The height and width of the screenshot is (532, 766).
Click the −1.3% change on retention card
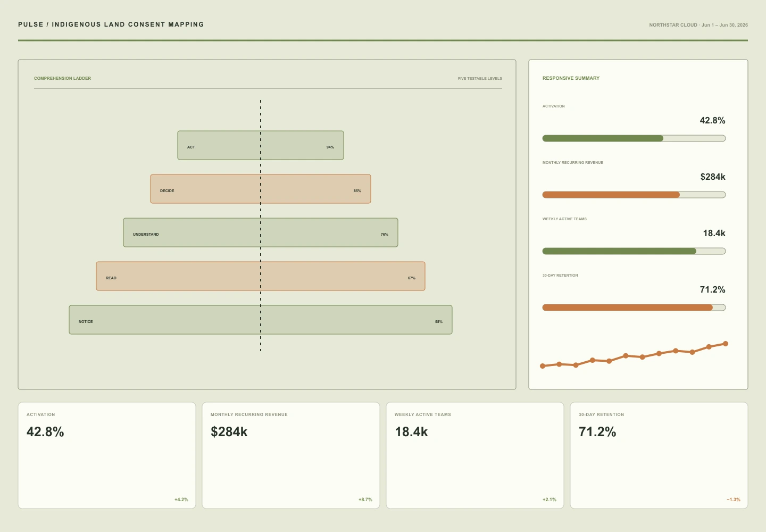point(734,500)
